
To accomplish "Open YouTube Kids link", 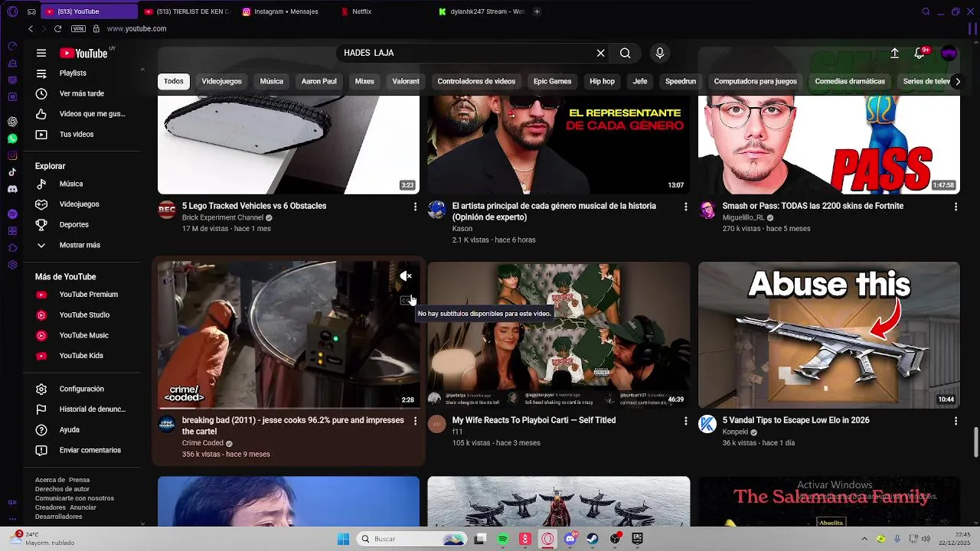I will click(80, 355).
